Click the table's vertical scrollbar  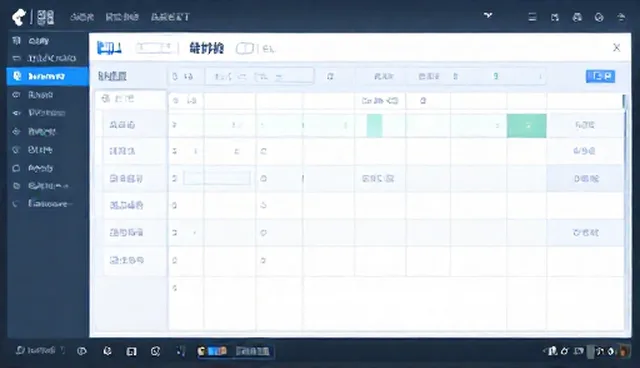624,212
